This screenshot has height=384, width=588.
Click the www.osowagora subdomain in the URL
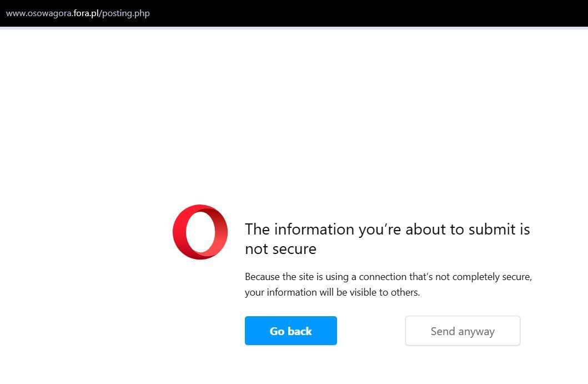[x=39, y=13]
